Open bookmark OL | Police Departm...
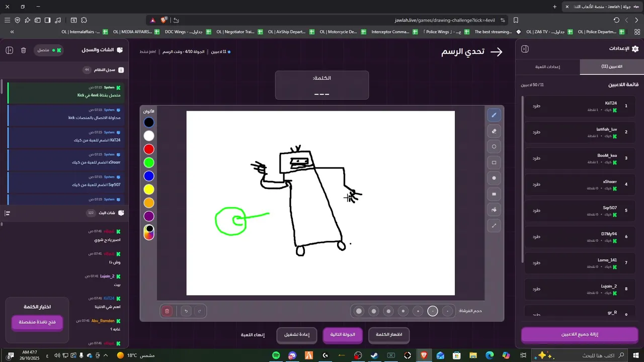Viewport: 644px width, 362px height. pos(602,32)
